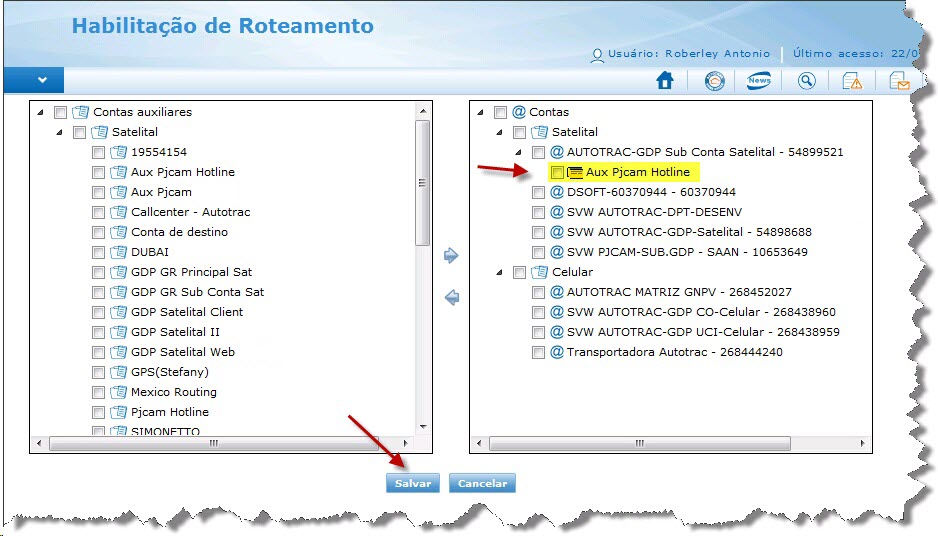This screenshot has height=536, width=938.
Task: Tick the GDP GR Principal Sat checkbox
Action: (x=99, y=272)
